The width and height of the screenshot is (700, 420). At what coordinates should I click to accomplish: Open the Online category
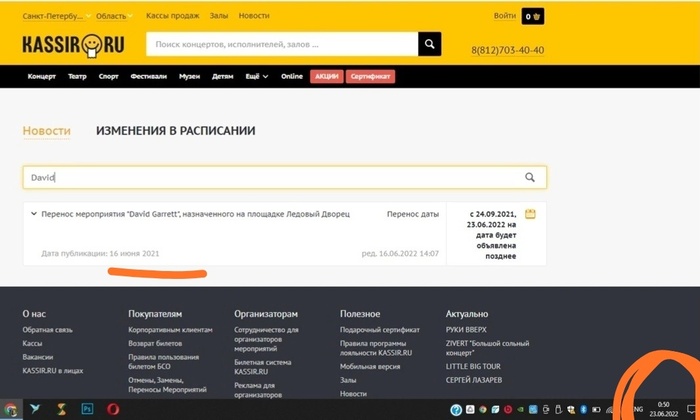(292, 76)
